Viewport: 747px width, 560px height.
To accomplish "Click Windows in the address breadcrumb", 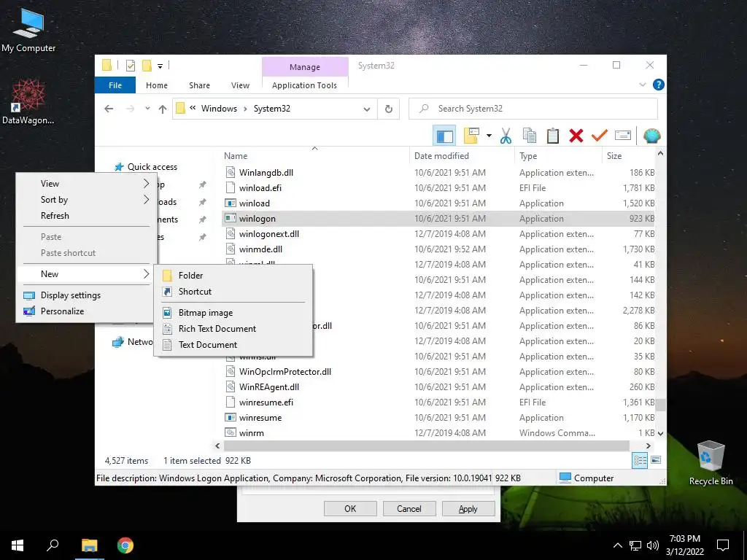I will [x=219, y=109].
